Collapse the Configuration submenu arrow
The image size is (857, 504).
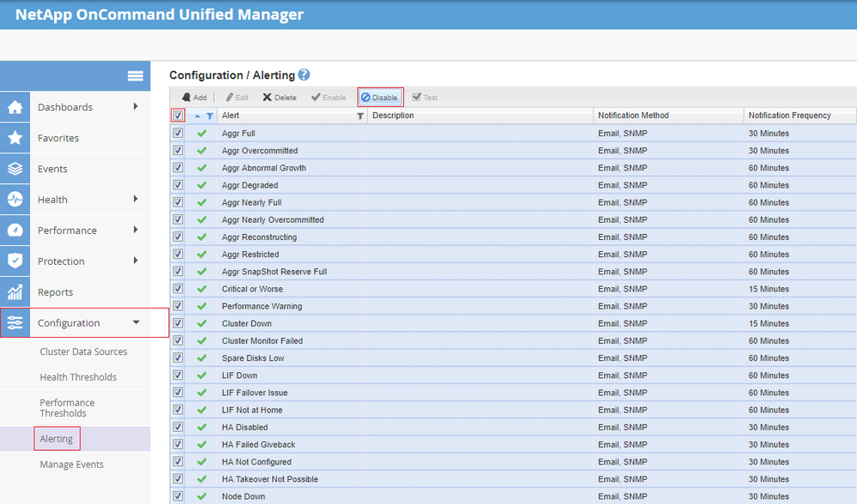[136, 322]
